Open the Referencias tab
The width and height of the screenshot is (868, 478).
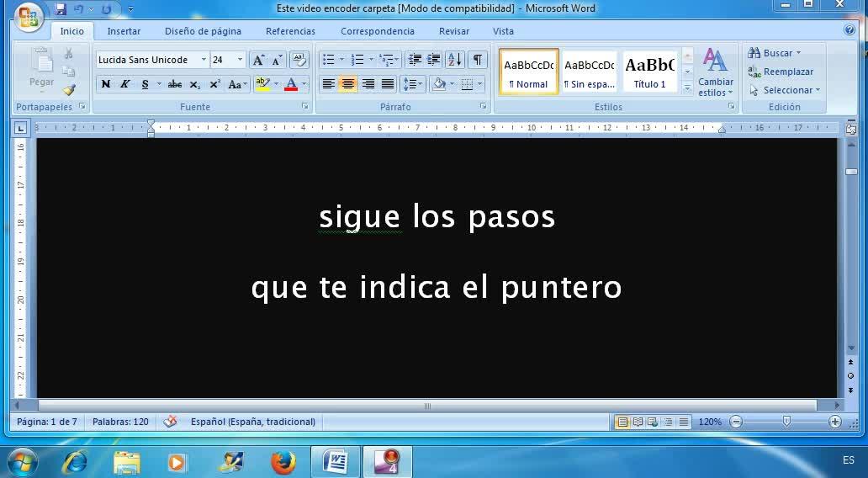point(290,32)
